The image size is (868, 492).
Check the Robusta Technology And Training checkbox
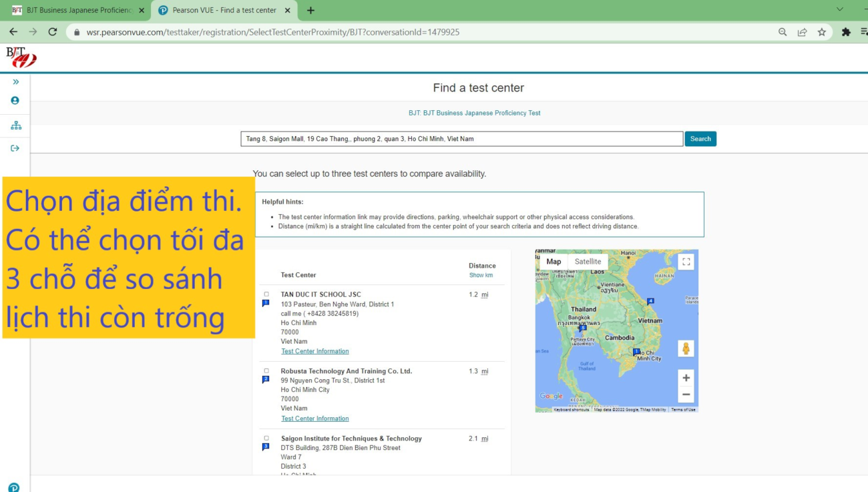click(x=266, y=371)
